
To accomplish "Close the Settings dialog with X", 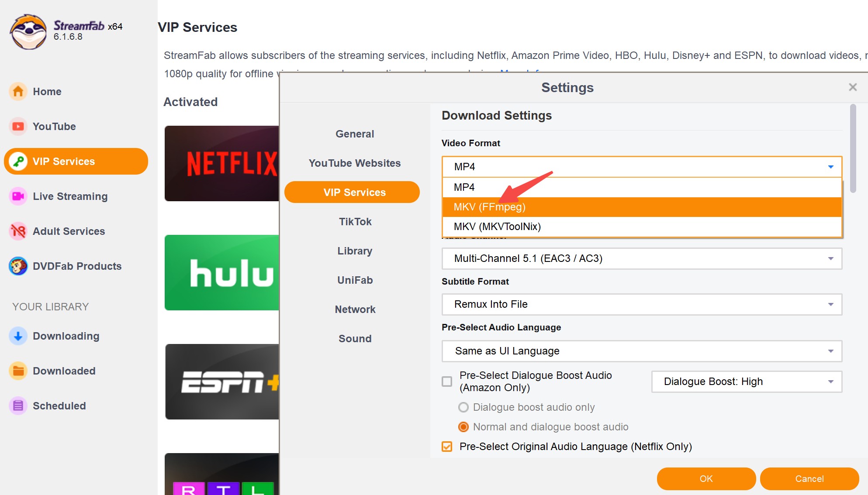I will coord(853,87).
